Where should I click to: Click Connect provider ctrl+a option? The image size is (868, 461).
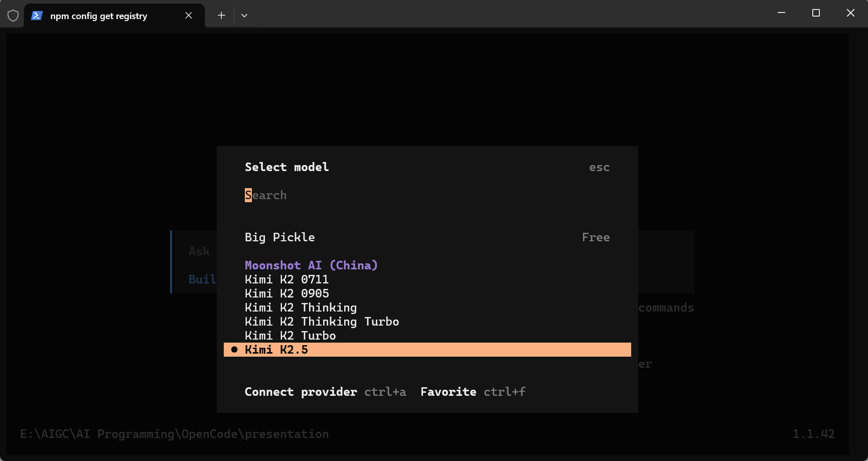tap(325, 392)
